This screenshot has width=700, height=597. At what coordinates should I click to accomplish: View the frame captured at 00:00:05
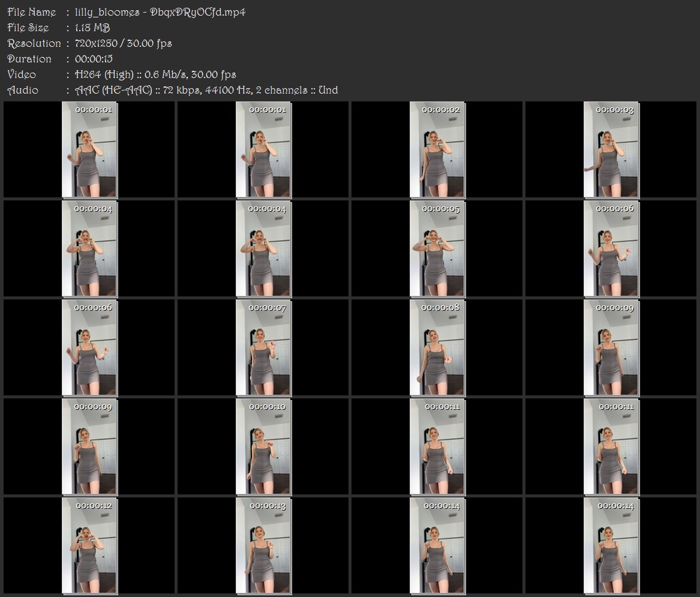(437, 249)
